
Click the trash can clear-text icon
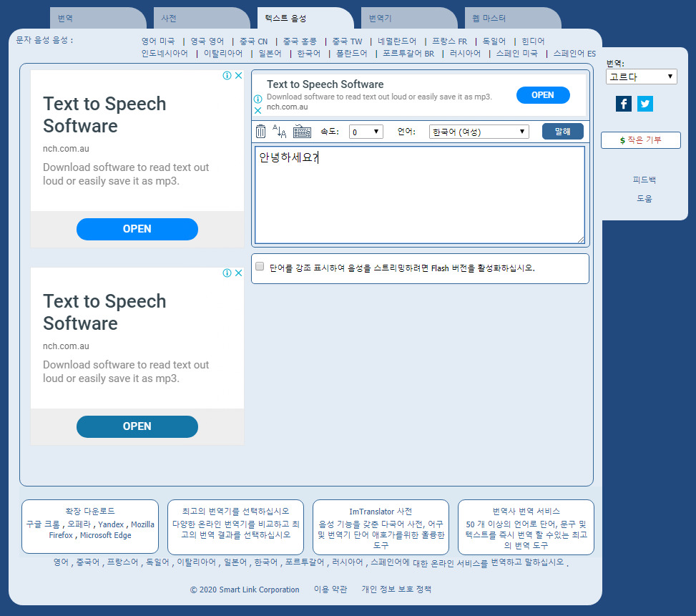[x=260, y=132]
